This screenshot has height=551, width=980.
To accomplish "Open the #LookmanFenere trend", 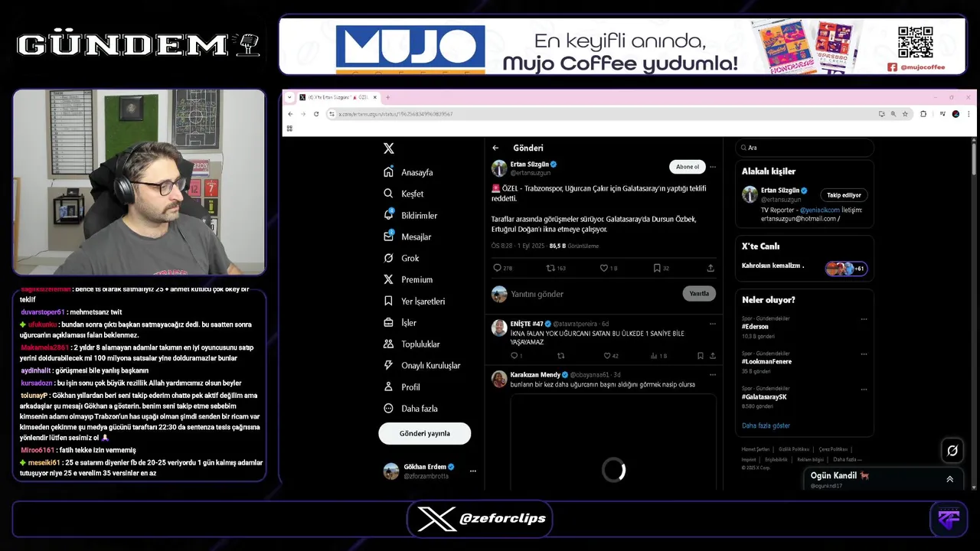I will (766, 361).
